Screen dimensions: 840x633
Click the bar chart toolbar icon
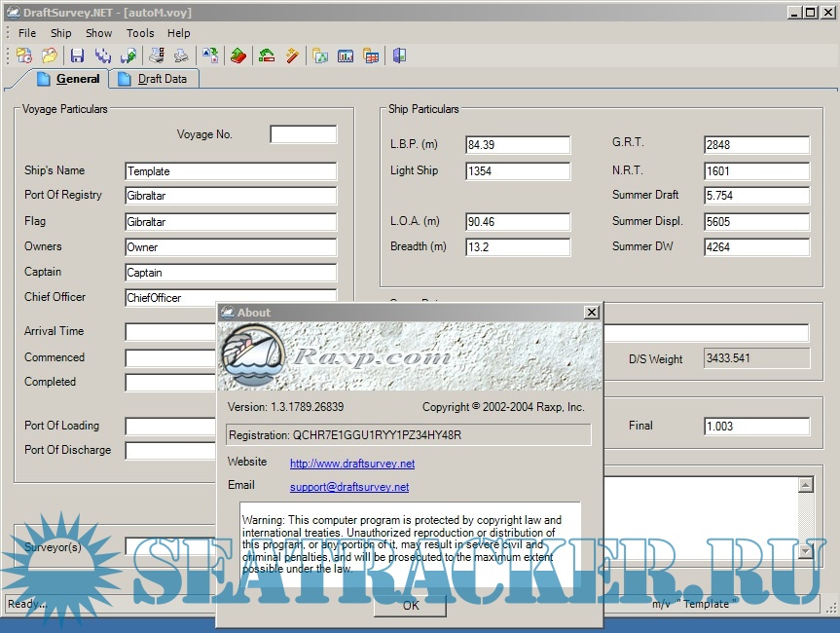coord(346,56)
